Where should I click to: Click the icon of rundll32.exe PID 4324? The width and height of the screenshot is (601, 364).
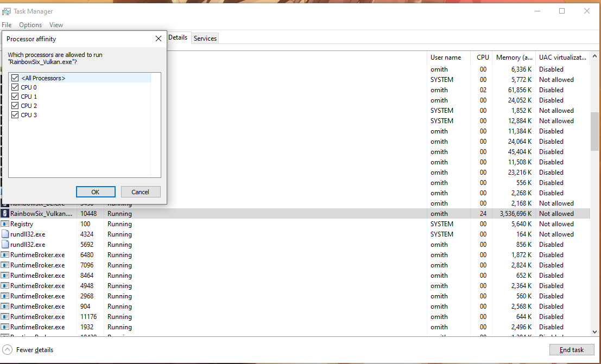[x=5, y=234]
